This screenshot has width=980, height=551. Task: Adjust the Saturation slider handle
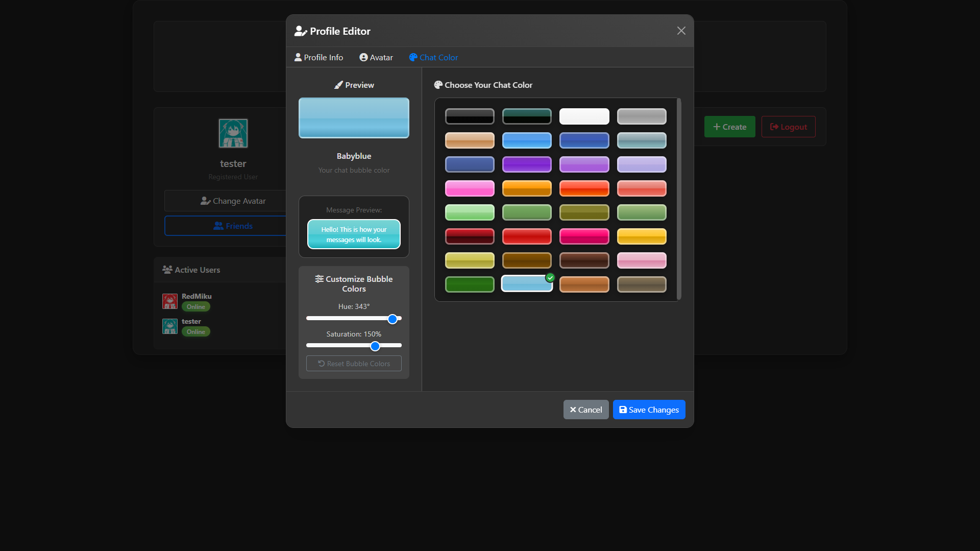[x=375, y=346]
